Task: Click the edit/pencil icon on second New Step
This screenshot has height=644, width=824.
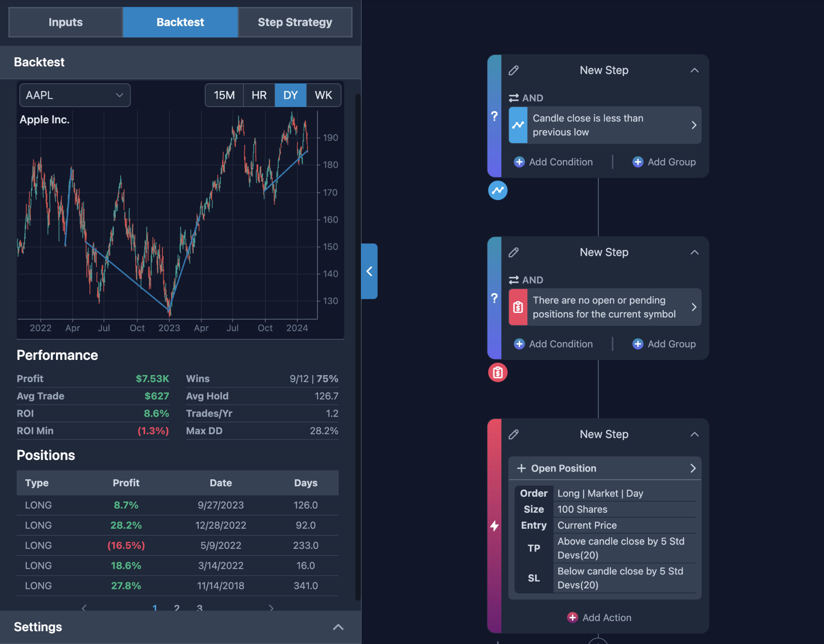Action: tap(514, 252)
